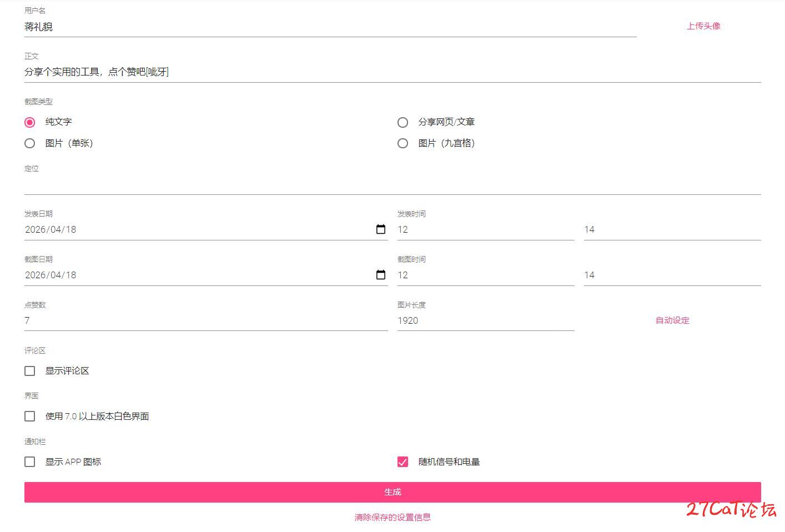
Task: Click into the 正文 text field
Action: [x=392, y=72]
